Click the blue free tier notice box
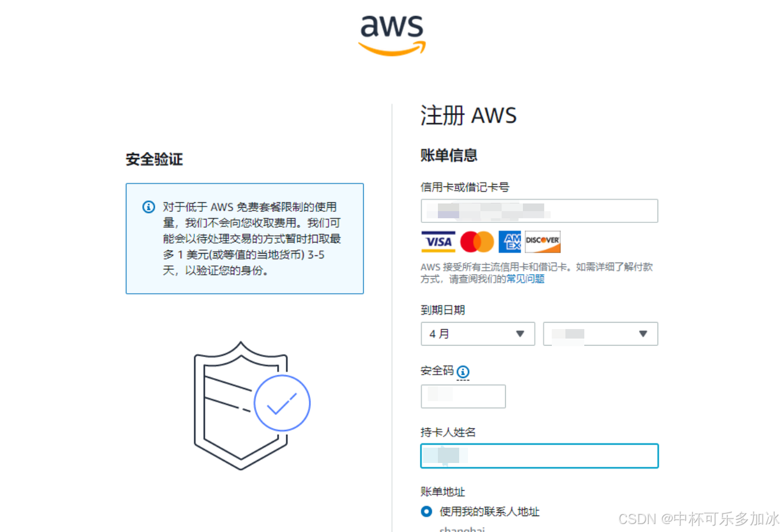782x532 pixels. coord(244,238)
